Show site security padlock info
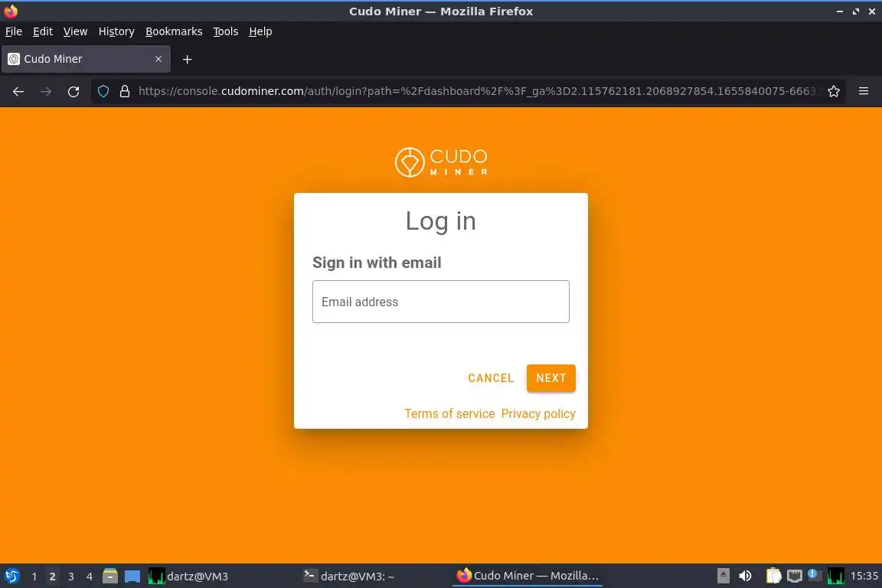Viewport: 882px width, 588px height. (x=125, y=91)
